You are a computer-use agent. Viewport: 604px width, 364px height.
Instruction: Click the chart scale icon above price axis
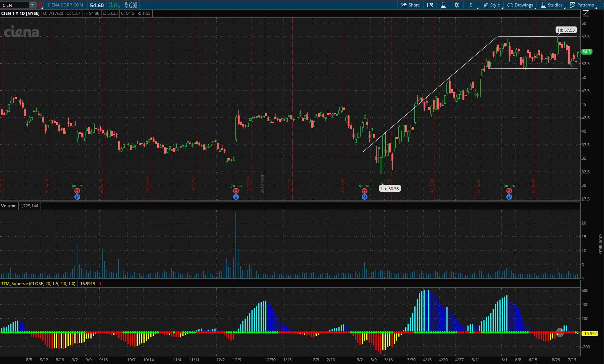point(586,14)
